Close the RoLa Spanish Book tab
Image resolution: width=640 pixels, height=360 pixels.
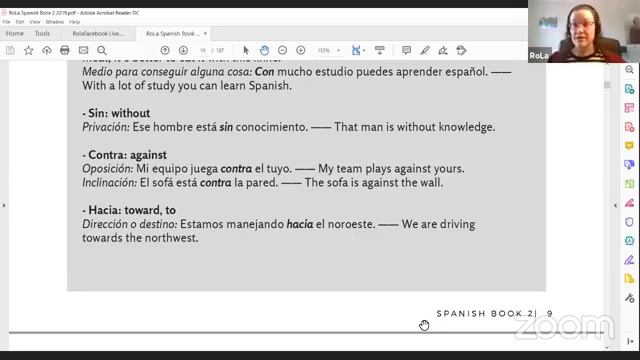(205, 33)
